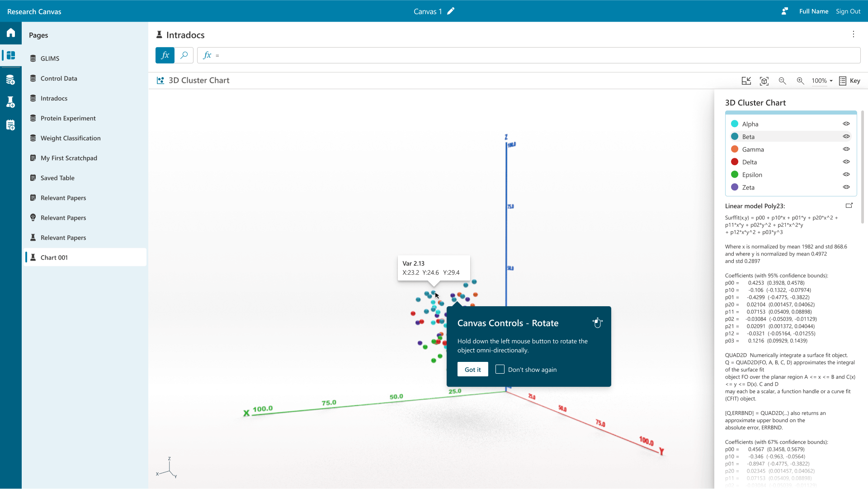Click the pencil icon to rename Canvas 1
The image size is (868, 489).
click(x=451, y=11)
